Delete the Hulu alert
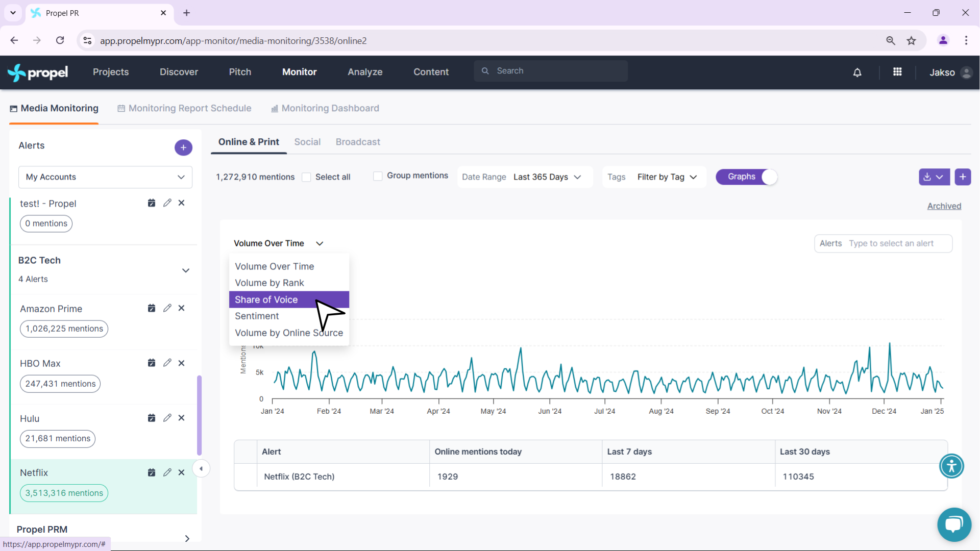This screenshot has width=980, height=551. coord(181,418)
